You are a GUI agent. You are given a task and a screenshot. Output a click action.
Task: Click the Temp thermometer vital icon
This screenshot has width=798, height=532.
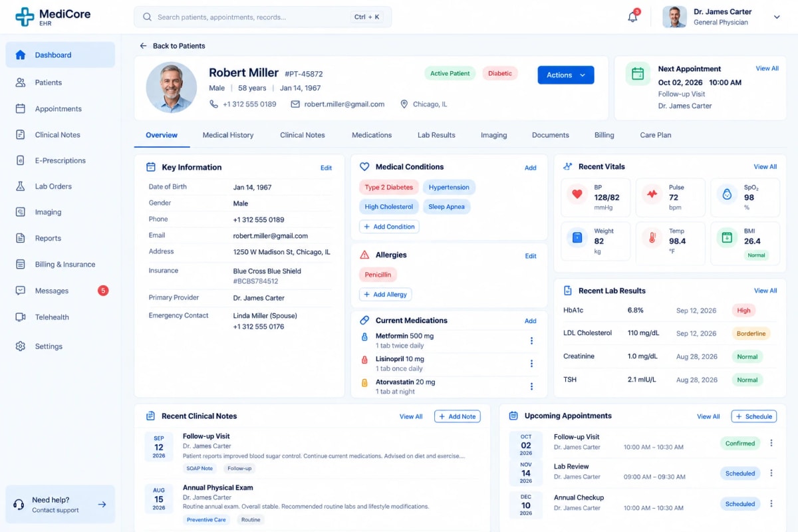coord(652,237)
